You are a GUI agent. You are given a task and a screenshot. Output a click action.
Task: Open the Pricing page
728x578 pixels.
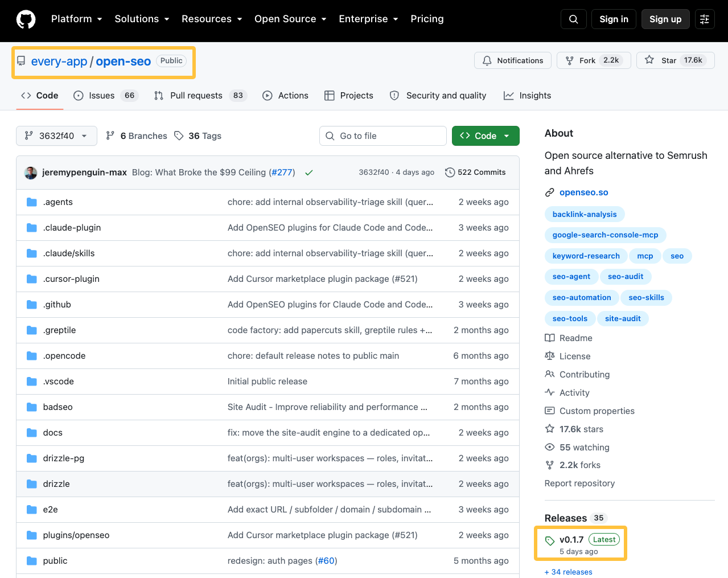(427, 19)
